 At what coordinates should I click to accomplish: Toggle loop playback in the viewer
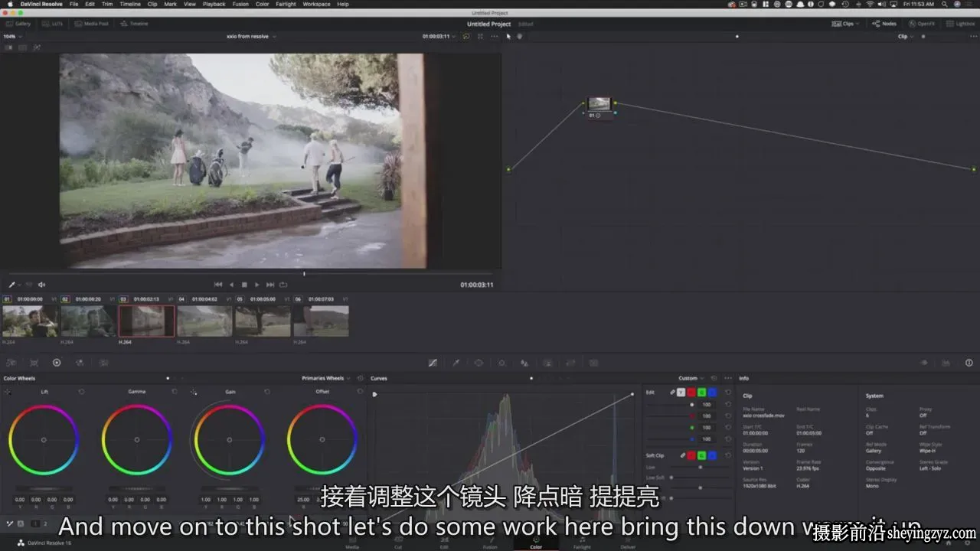(283, 285)
